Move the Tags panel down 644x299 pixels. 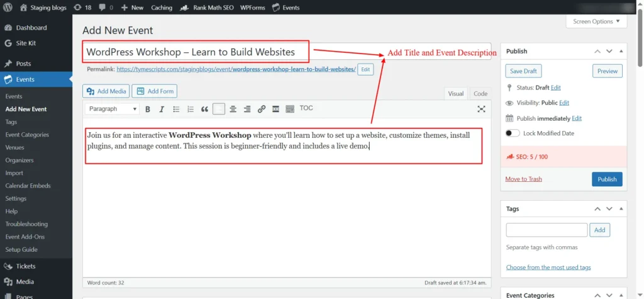tap(609, 209)
